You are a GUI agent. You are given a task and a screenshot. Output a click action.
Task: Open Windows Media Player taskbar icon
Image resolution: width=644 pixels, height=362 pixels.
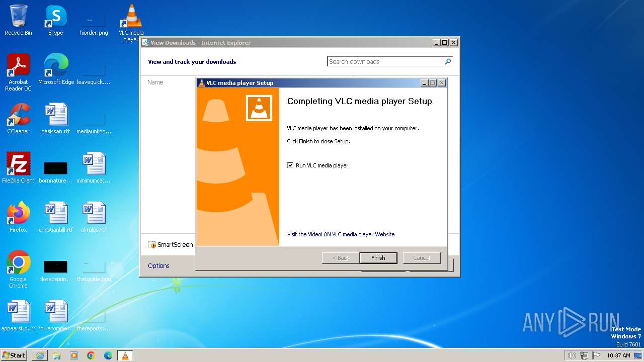[74, 355]
